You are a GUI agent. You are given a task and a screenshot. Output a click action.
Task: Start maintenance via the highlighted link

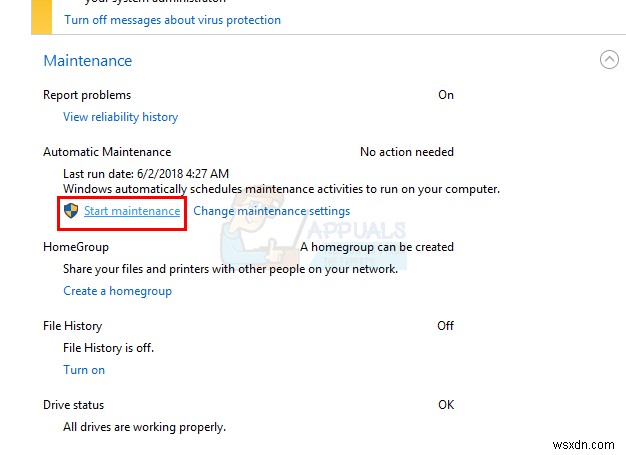[132, 211]
